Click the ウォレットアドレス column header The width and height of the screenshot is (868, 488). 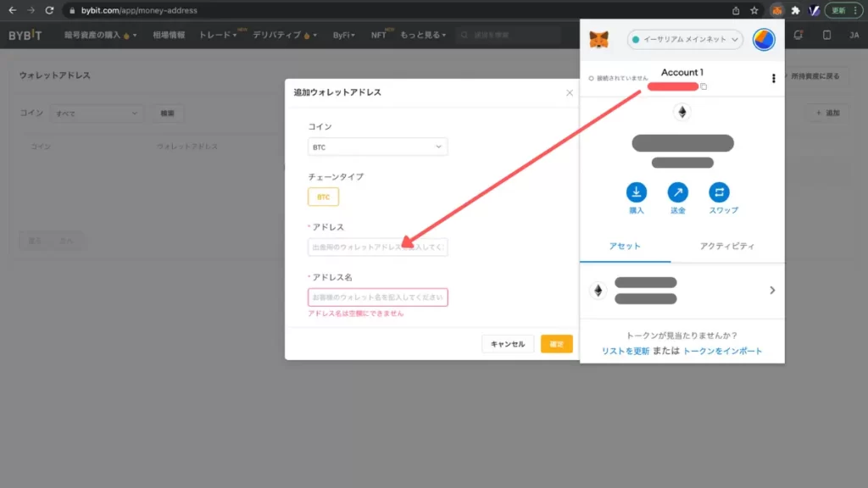tap(187, 147)
